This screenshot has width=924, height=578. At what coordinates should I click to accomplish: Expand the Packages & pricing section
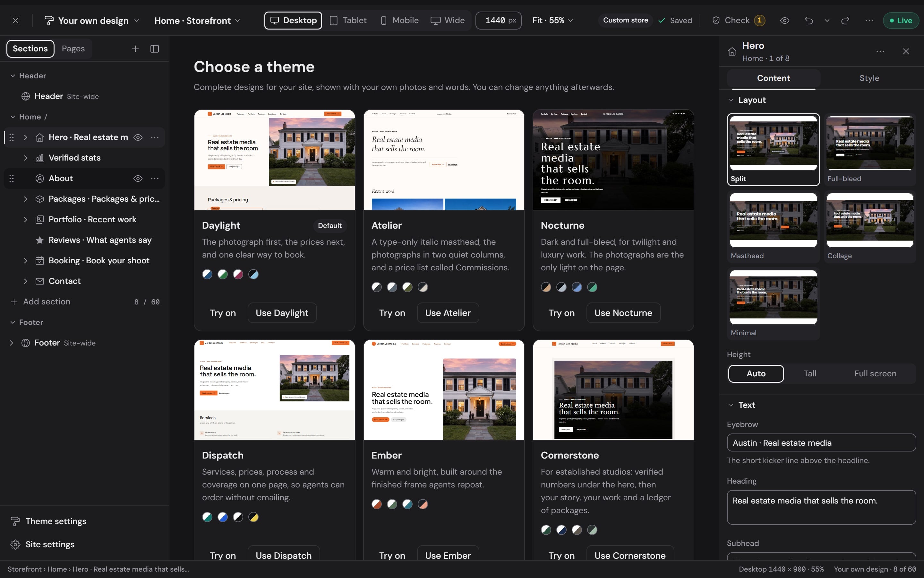click(25, 199)
